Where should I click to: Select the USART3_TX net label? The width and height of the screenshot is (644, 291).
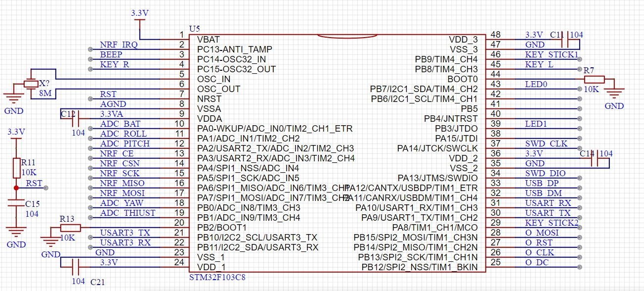[125, 233]
